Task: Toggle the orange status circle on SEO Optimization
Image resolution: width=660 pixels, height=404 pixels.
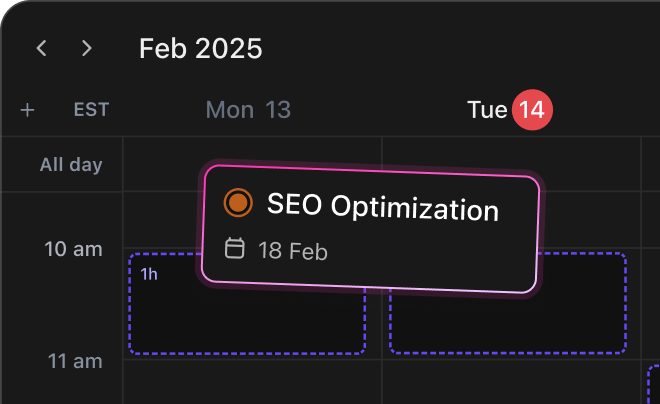Action: click(x=238, y=203)
